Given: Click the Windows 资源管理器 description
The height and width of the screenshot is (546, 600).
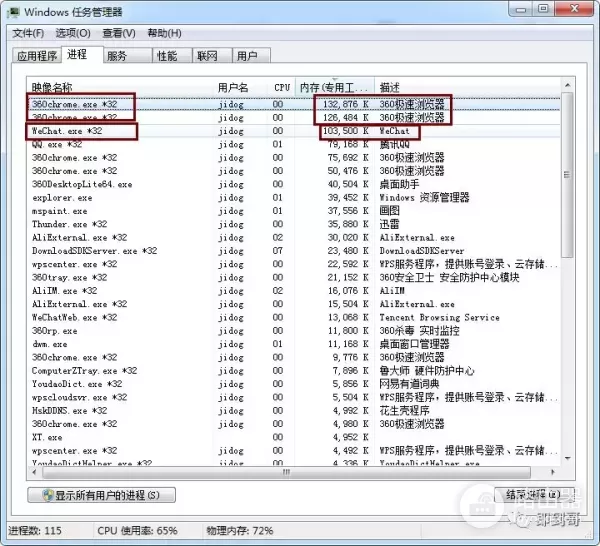Looking at the screenshot, I should point(424,198).
